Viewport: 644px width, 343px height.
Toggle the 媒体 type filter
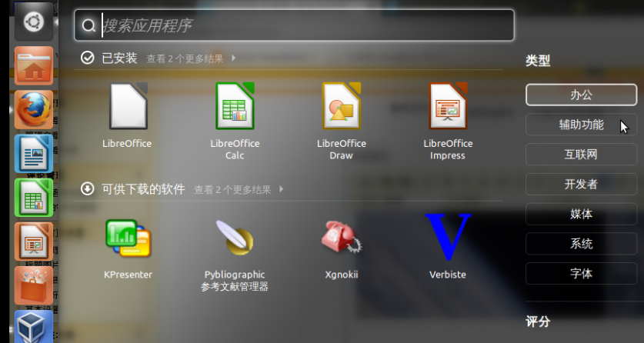pyautogui.click(x=581, y=214)
